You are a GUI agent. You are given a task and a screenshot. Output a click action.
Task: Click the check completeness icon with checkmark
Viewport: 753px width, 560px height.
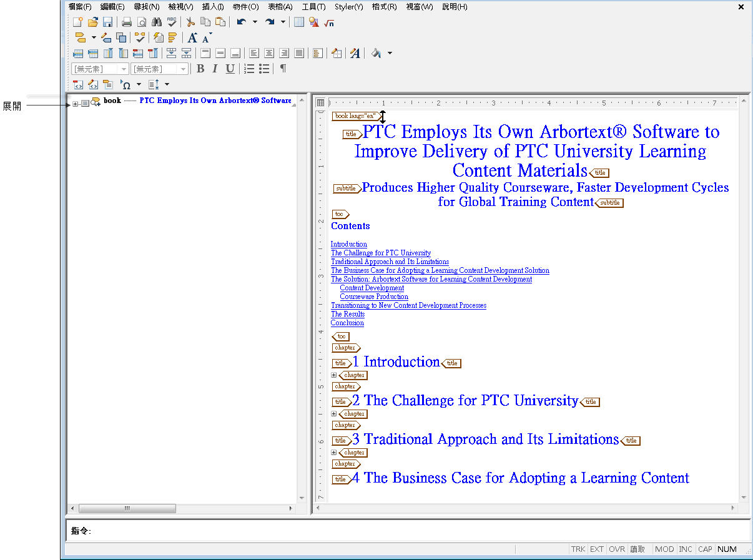[x=140, y=37]
